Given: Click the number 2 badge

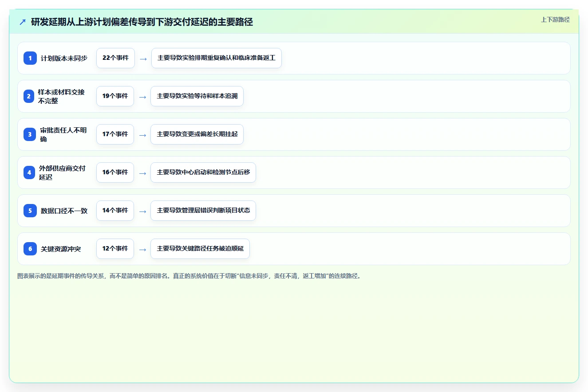Looking at the screenshot, I should pos(29,96).
